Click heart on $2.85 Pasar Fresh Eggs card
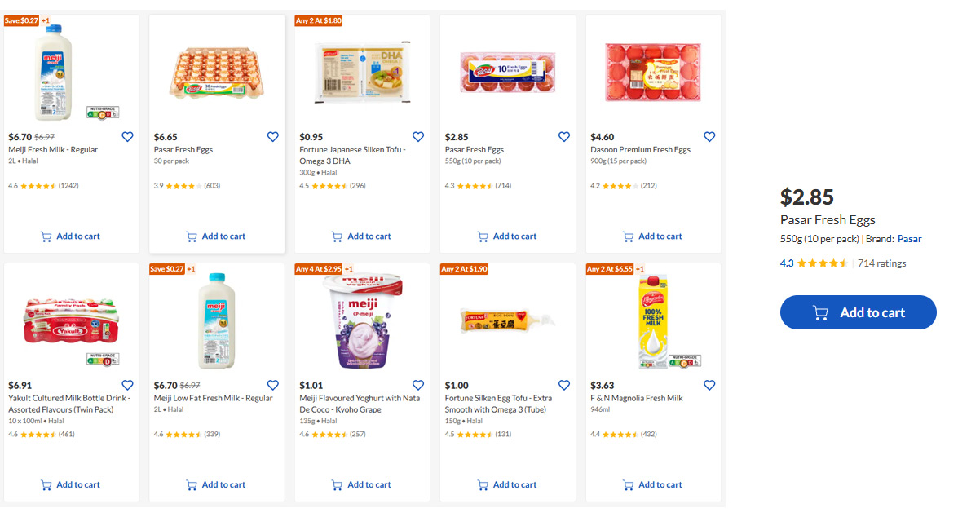 click(564, 137)
